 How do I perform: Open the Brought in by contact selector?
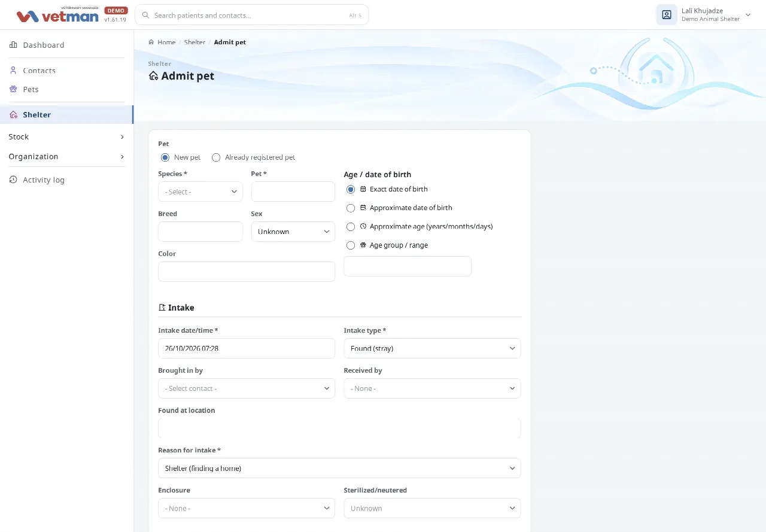coord(247,388)
